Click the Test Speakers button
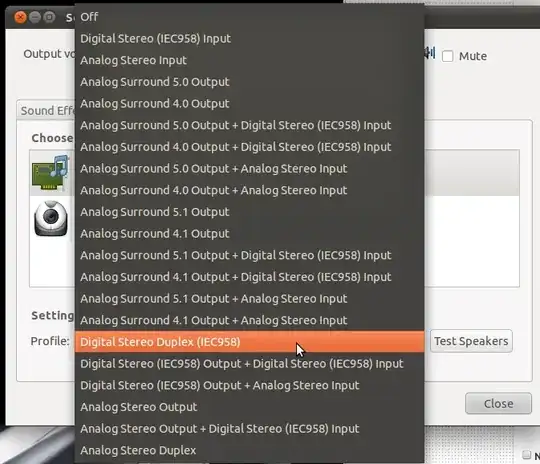The width and height of the screenshot is (540, 464). [471, 341]
